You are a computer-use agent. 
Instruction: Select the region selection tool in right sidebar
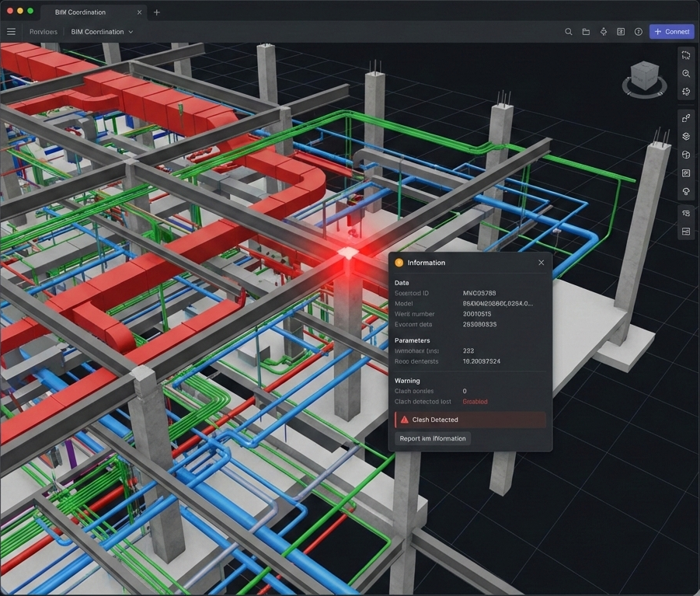[686, 55]
